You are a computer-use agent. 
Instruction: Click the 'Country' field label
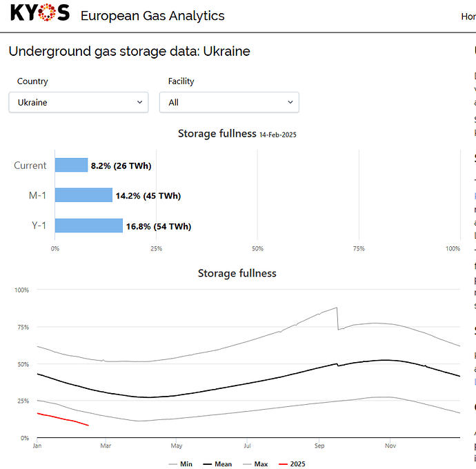(x=32, y=81)
